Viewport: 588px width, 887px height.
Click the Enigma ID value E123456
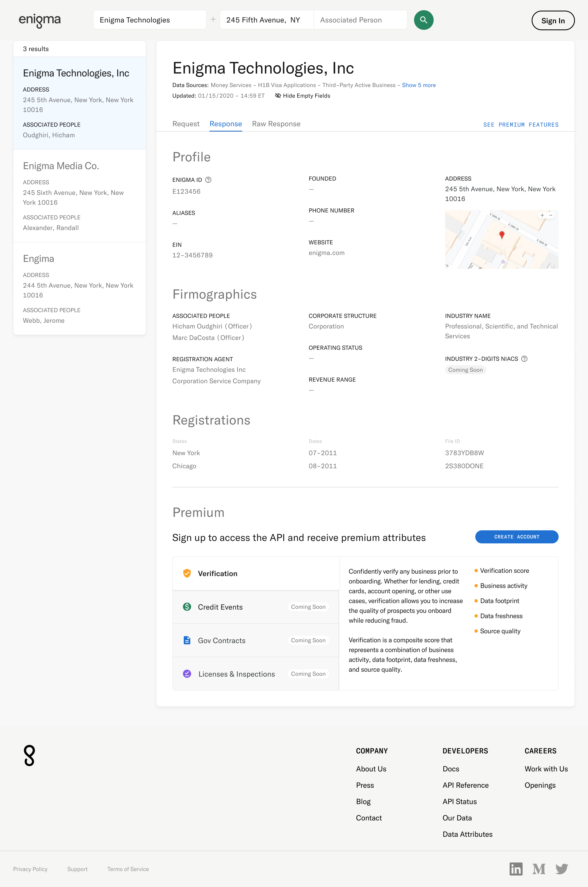coord(186,191)
